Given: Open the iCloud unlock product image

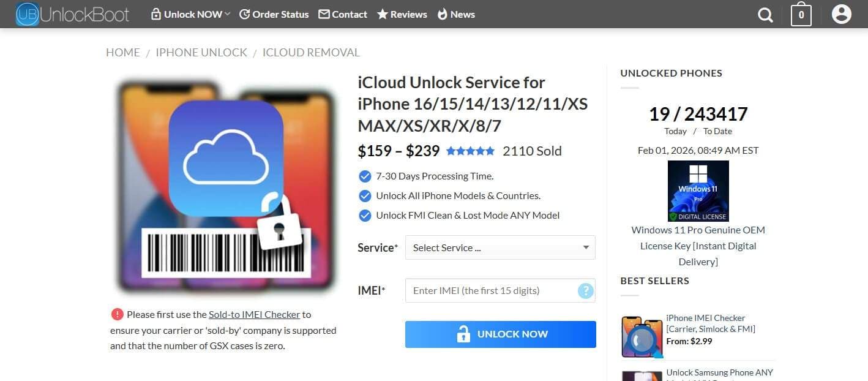Looking at the screenshot, I should (x=226, y=186).
